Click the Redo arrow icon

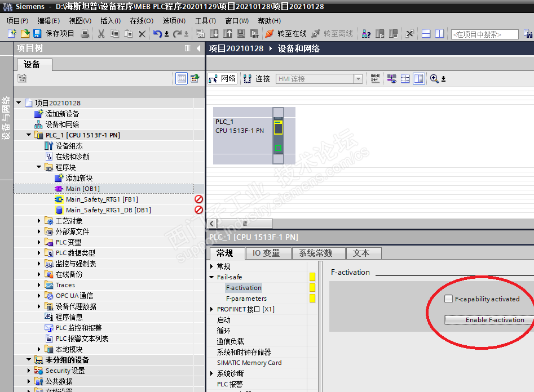178,34
